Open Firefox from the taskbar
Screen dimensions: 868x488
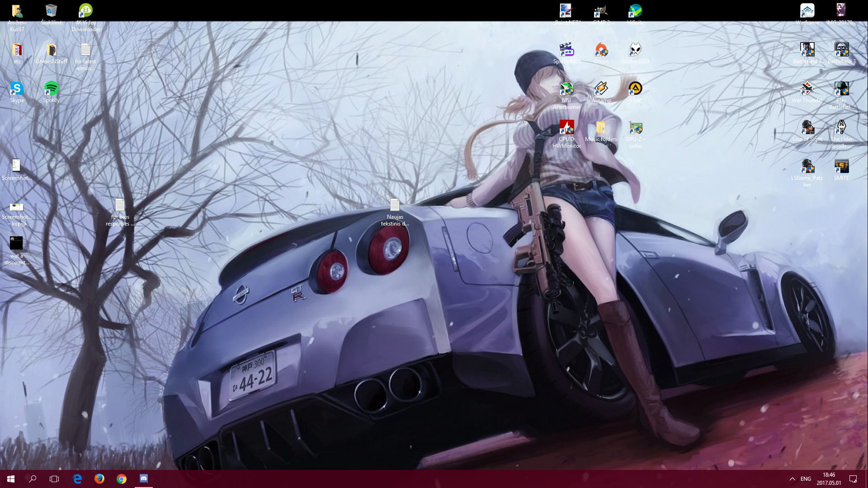99,479
